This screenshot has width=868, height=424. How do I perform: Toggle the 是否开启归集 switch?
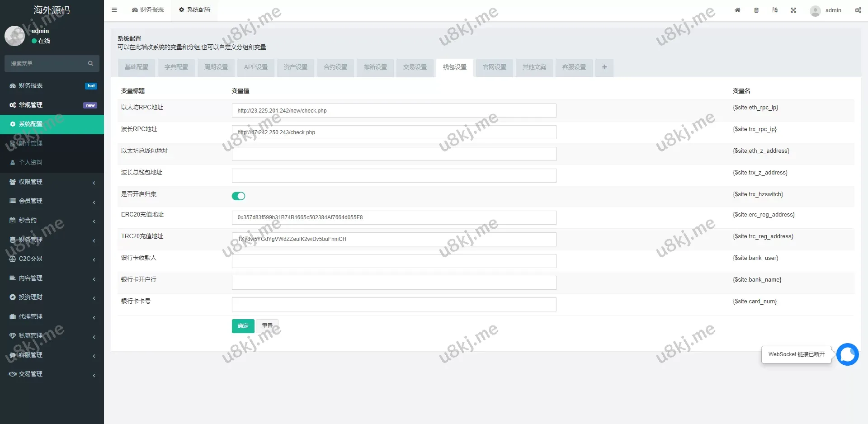pyautogui.click(x=238, y=196)
